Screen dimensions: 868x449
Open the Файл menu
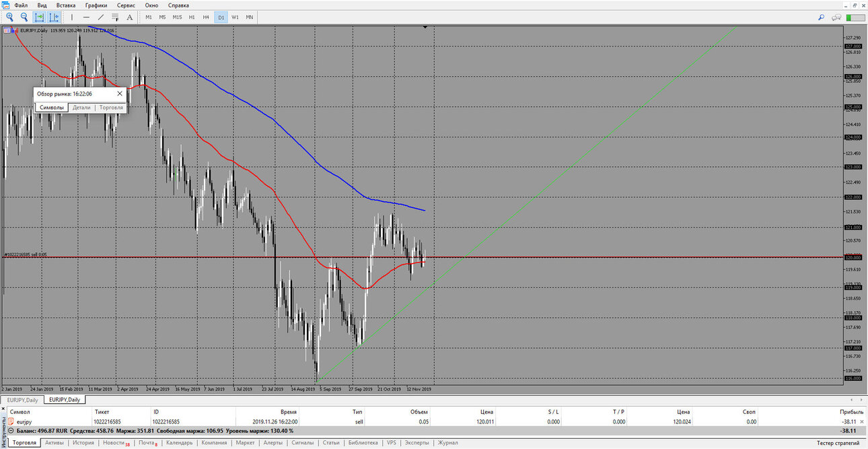coord(21,5)
